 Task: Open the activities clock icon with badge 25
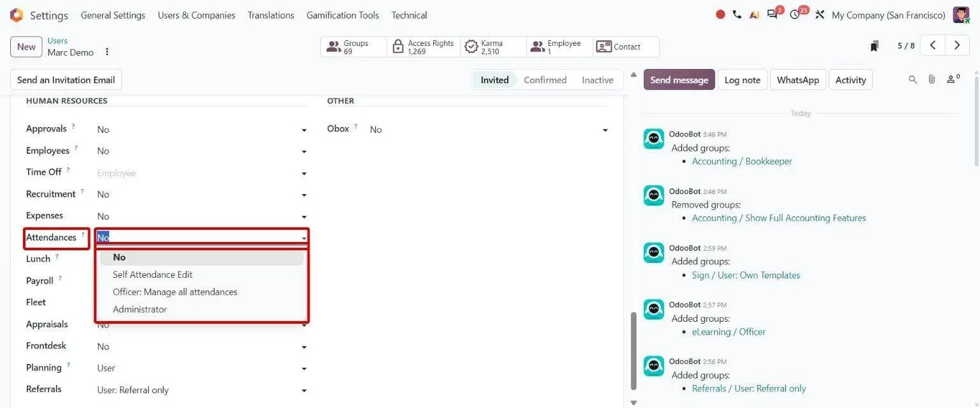coord(795,15)
